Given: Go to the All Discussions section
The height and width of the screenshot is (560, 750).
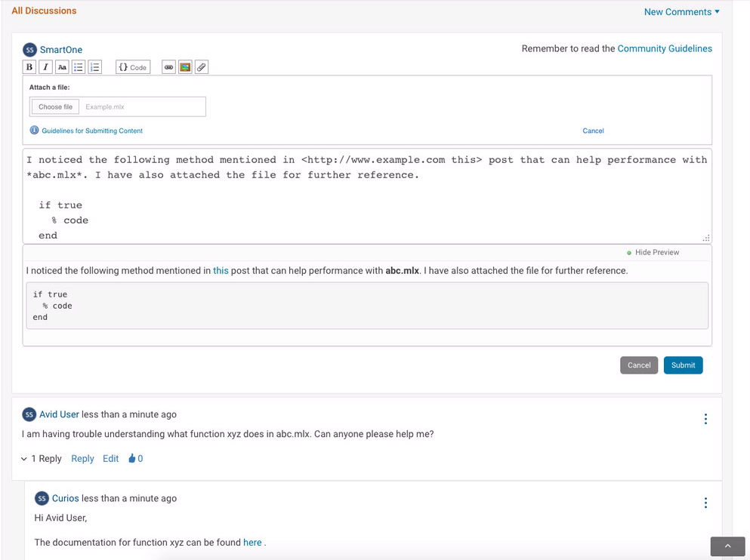Looking at the screenshot, I should pyautogui.click(x=44, y=11).
